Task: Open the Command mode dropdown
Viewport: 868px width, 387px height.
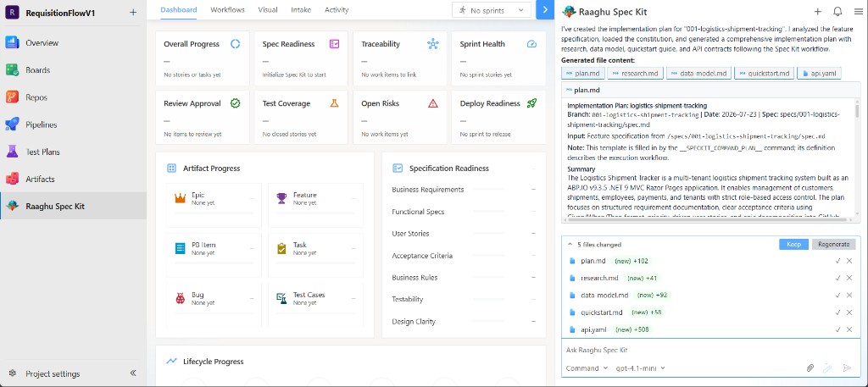Action: (587, 368)
